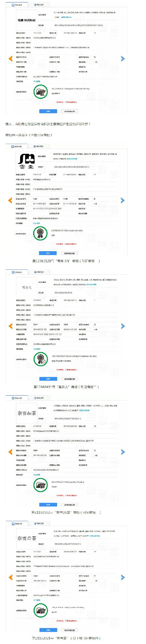This screenshot has width=146, height=644.
Task: Click the registration badge icon in the 雪奈 SN record
Action: [40, 233]
